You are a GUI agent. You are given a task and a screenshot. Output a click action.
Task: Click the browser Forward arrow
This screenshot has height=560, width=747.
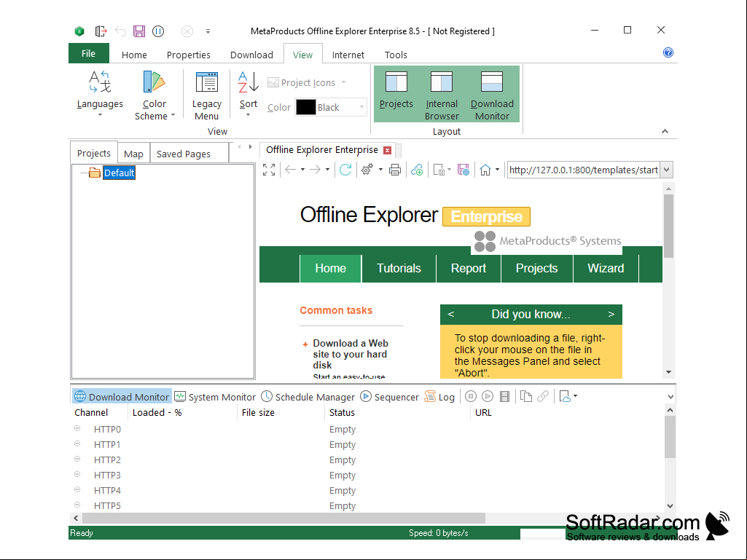coord(316,170)
